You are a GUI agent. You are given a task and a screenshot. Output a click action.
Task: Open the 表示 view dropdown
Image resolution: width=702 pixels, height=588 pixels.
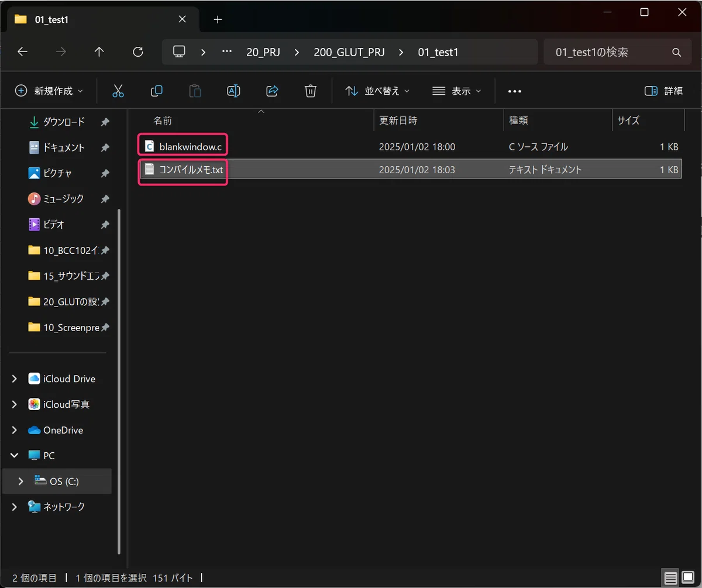(456, 91)
